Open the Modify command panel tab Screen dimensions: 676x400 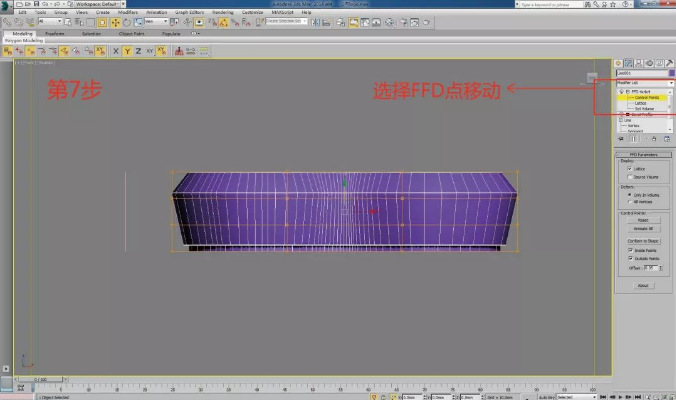coord(630,62)
